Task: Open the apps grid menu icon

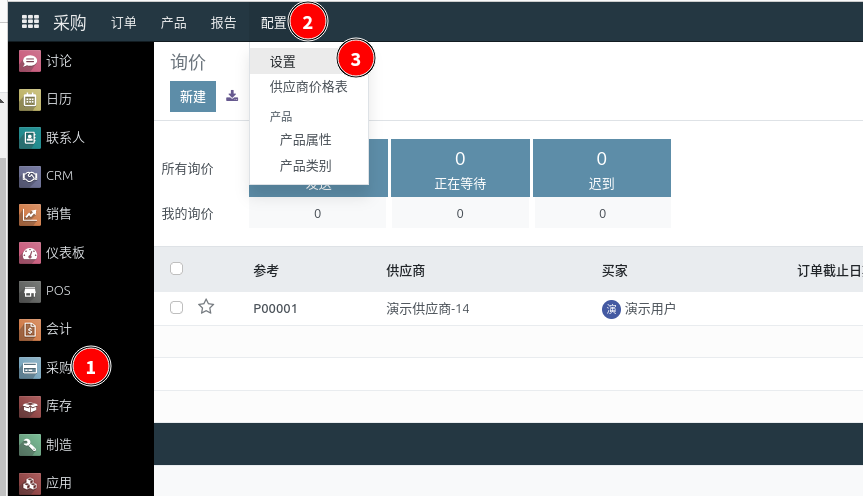Action: (30, 22)
